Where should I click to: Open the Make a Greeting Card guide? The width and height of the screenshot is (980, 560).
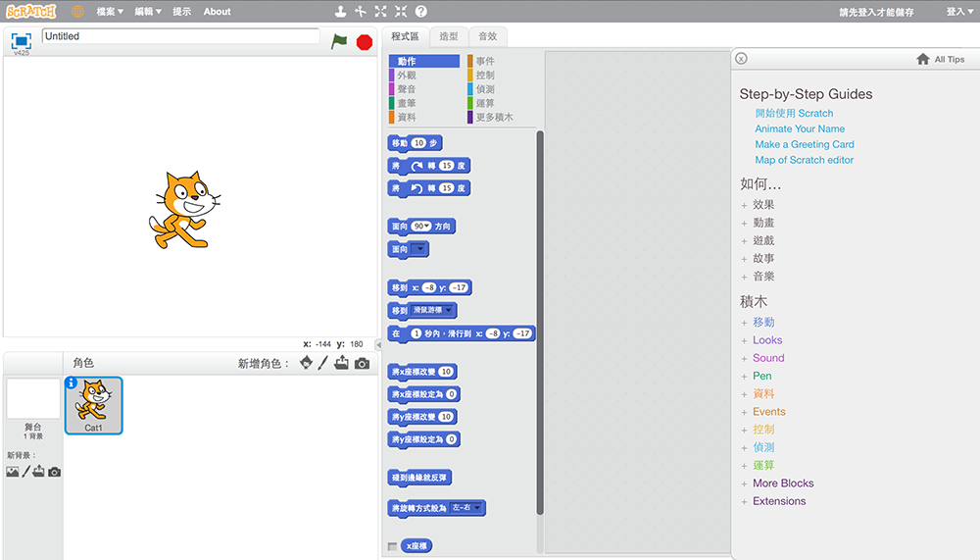point(805,144)
